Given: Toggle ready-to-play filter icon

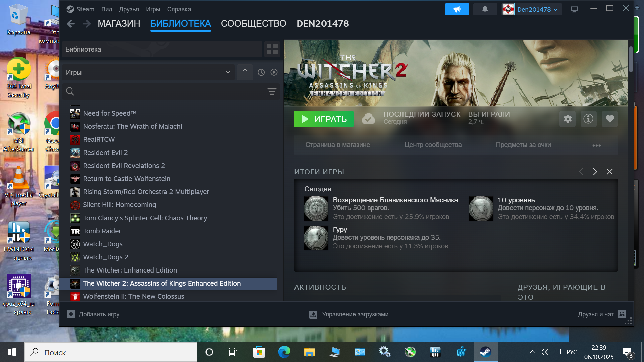Looking at the screenshot, I should click(274, 72).
